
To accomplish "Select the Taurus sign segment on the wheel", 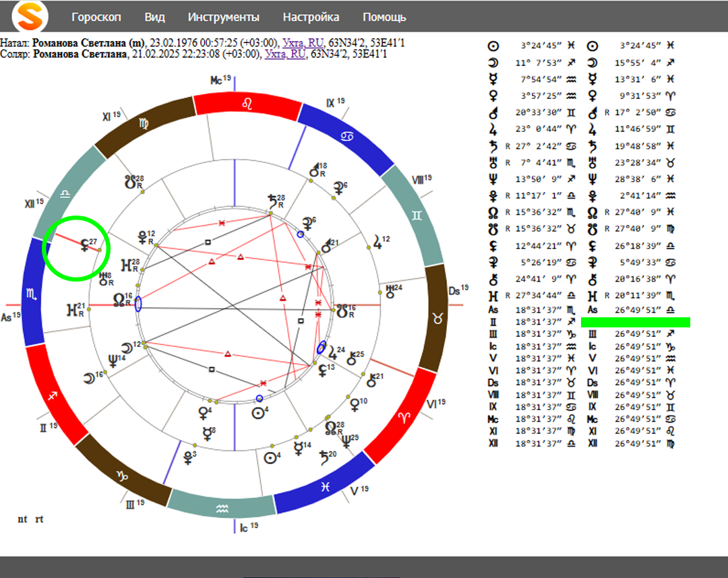I will (437, 319).
